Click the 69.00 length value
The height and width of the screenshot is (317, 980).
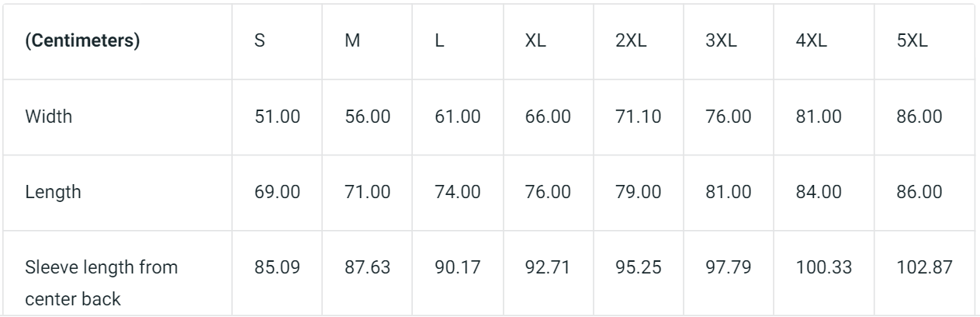277,193
